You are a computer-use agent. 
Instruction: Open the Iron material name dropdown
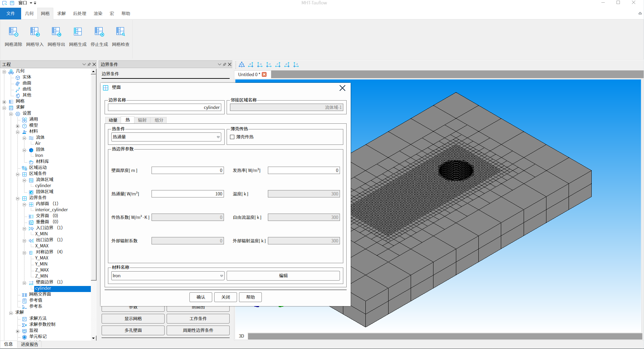click(221, 276)
